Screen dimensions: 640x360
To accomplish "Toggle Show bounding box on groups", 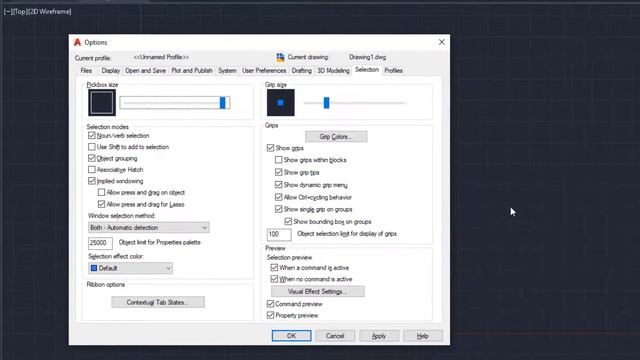I will click(288, 222).
